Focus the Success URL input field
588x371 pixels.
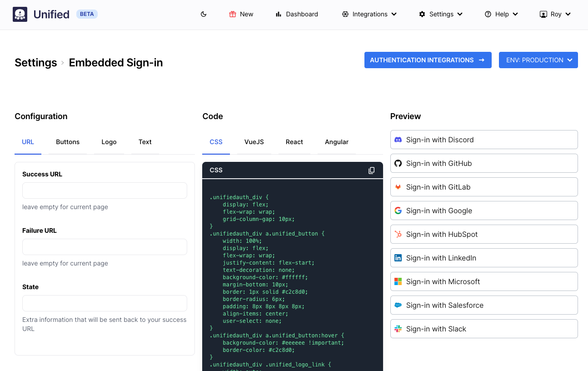tap(105, 191)
